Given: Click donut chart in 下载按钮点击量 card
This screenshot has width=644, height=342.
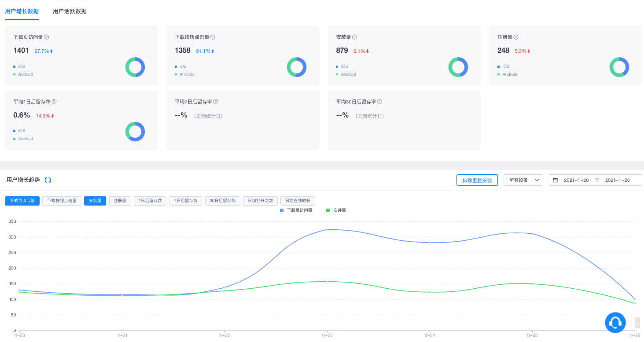Looking at the screenshot, I should point(297,67).
